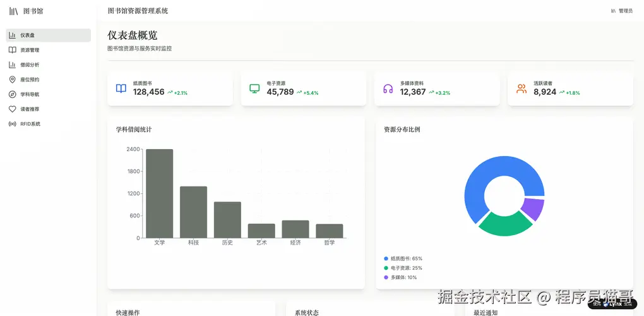Navigate to 学科导航

click(x=49, y=95)
